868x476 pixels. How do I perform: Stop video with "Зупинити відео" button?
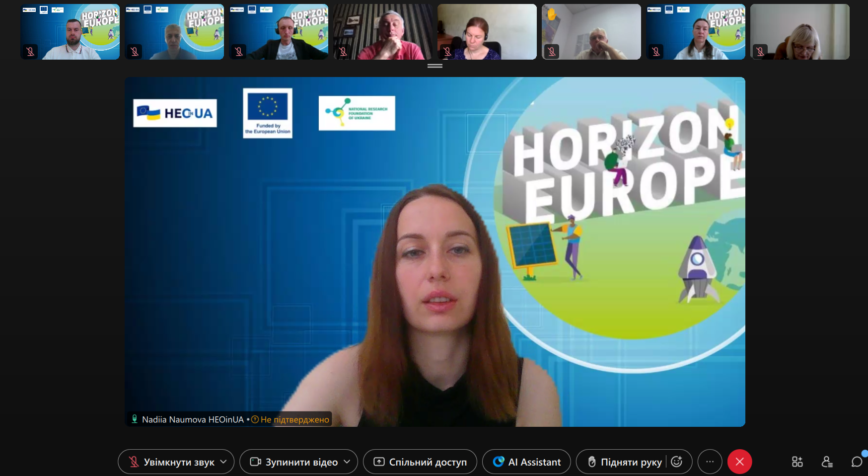click(x=293, y=462)
